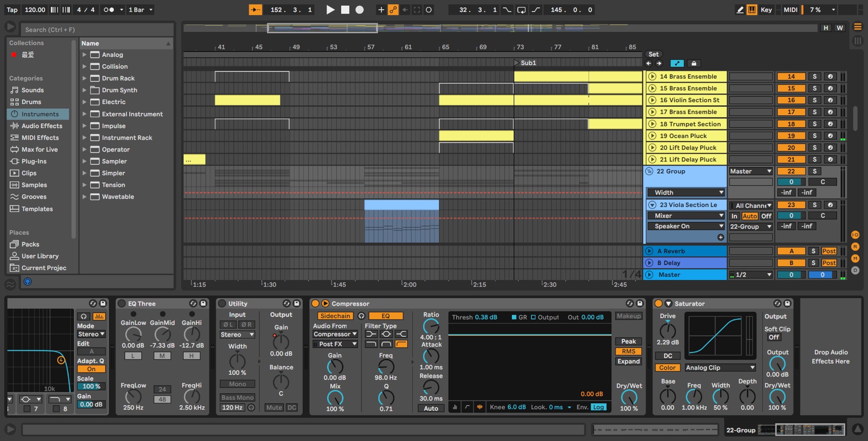Screen dimensions: 868x441
Task: Launch 19 Ocean Pluck track clip button
Action: (x=652, y=136)
